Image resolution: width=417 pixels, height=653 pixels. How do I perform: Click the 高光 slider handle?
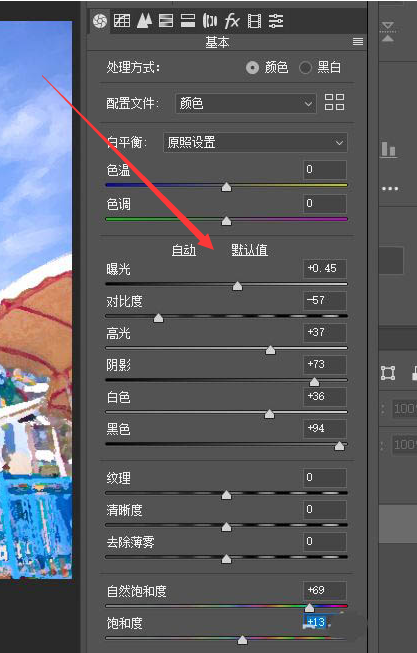[x=270, y=350]
